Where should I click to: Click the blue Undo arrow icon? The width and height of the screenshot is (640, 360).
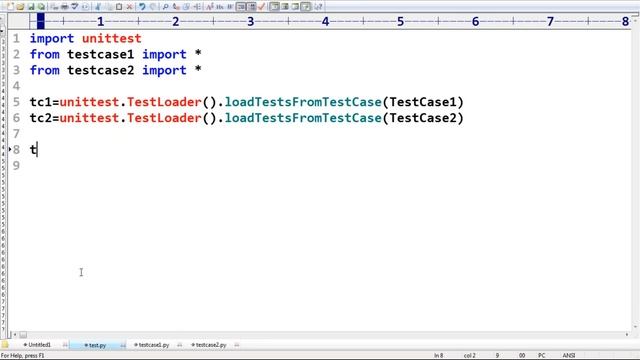coord(142,7)
